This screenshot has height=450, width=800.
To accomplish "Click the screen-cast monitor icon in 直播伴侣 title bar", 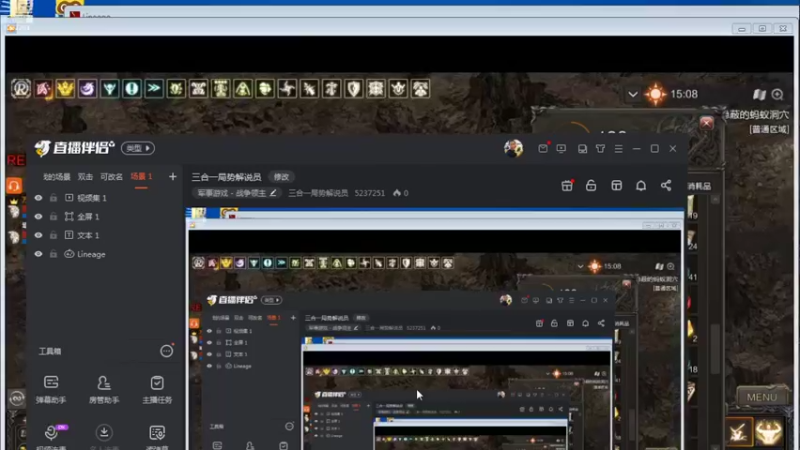I will point(561,148).
